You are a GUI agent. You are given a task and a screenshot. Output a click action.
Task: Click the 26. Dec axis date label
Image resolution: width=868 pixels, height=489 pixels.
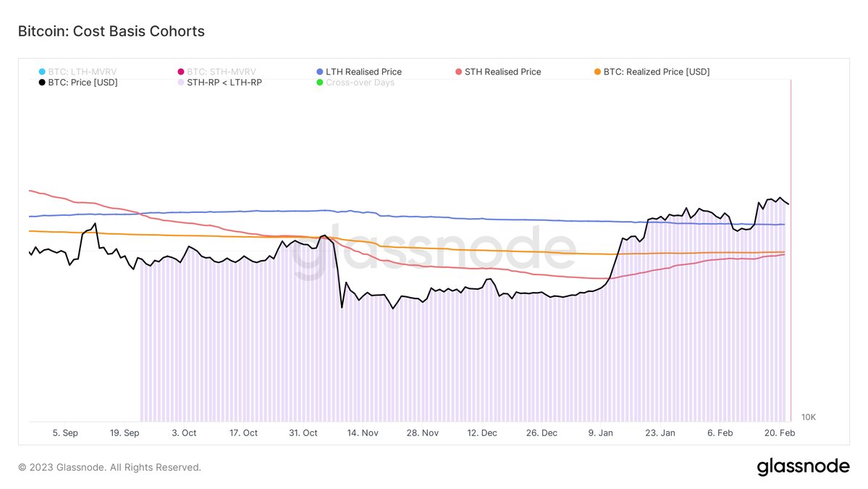(542, 433)
